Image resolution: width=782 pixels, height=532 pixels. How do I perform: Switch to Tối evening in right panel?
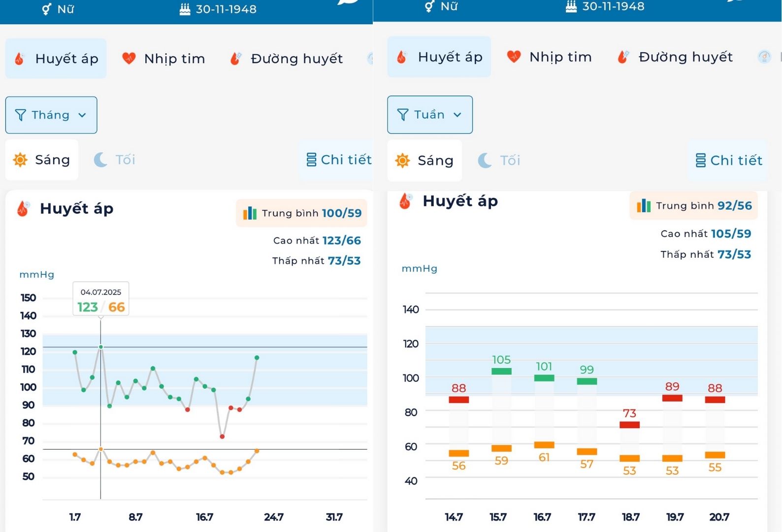[499, 161]
